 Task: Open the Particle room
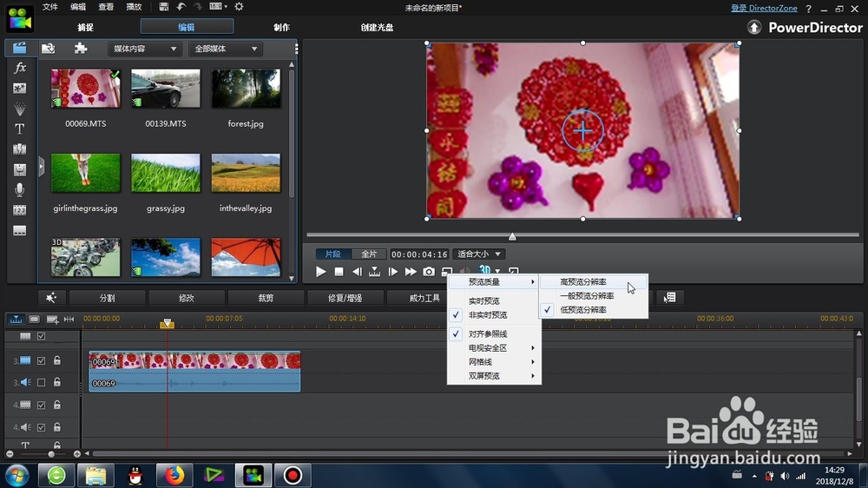pyautogui.click(x=19, y=109)
